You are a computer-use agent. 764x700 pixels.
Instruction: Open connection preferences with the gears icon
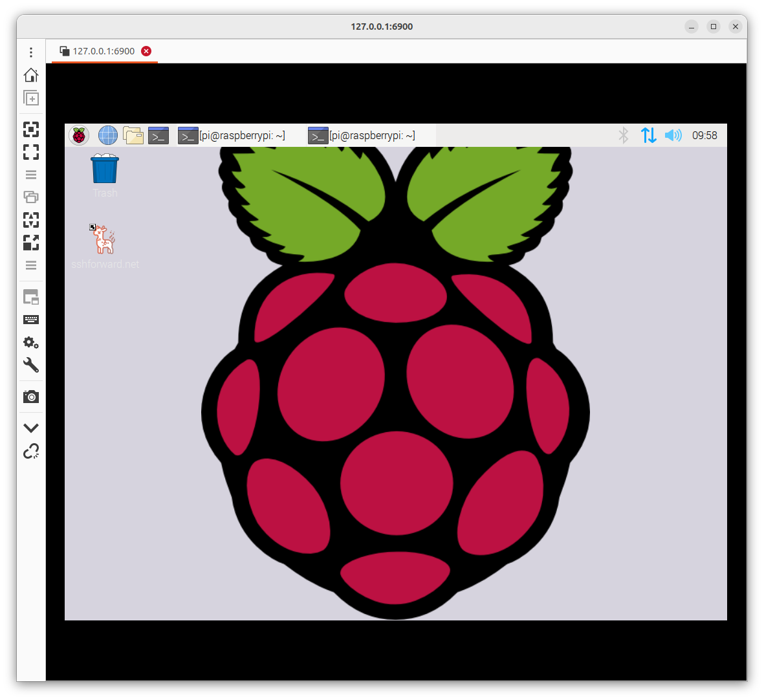point(30,342)
